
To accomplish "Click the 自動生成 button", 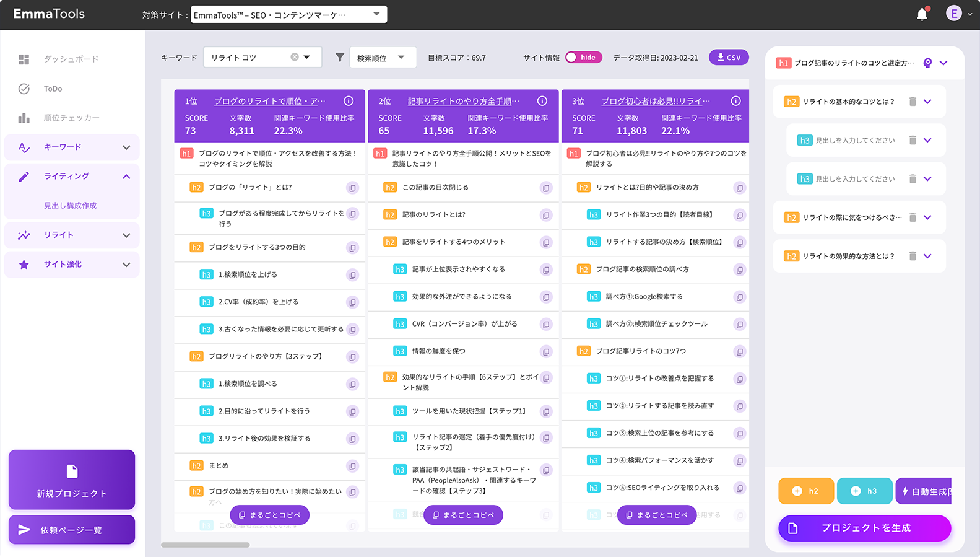I will click(x=923, y=491).
